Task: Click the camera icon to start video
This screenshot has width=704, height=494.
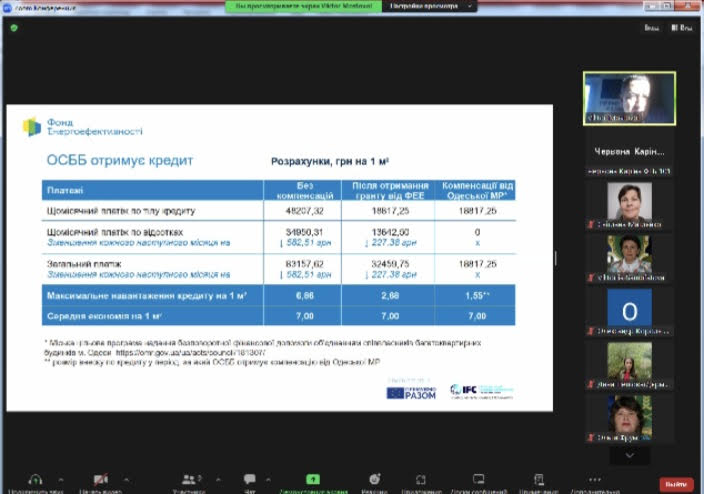Action: pos(100,479)
